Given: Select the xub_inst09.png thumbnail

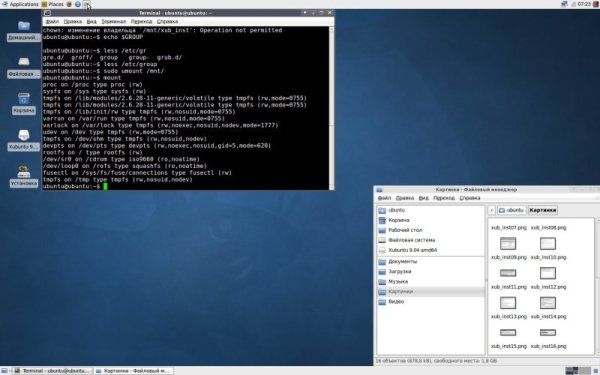Looking at the screenshot, I should coord(508,244).
